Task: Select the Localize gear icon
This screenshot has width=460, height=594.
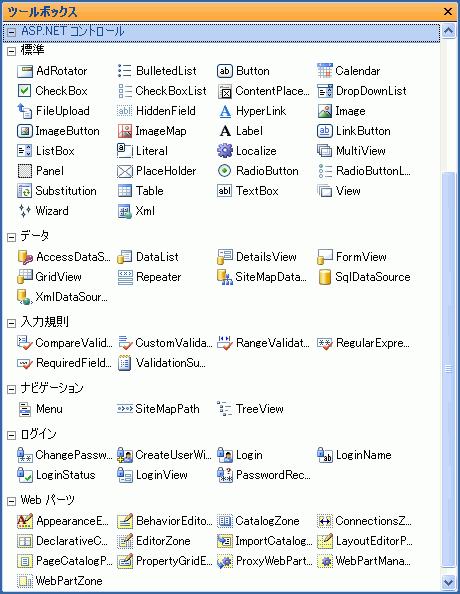Action: (x=225, y=151)
